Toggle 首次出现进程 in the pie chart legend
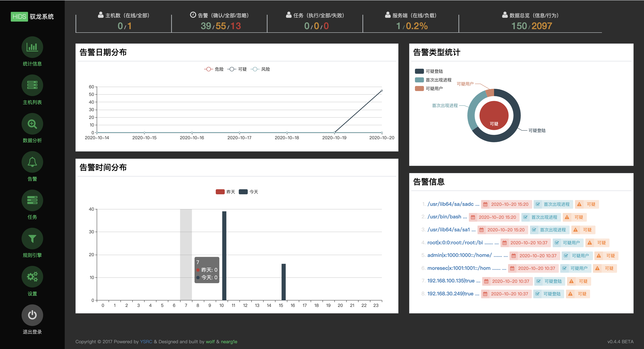This screenshot has width=644, height=349. point(433,80)
